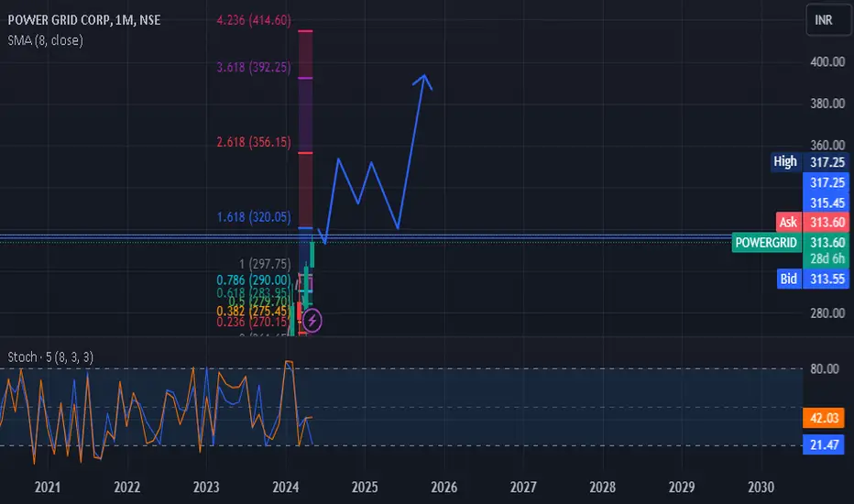Click the 2022 label on time axis
854x504 pixels.
(126, 488)
